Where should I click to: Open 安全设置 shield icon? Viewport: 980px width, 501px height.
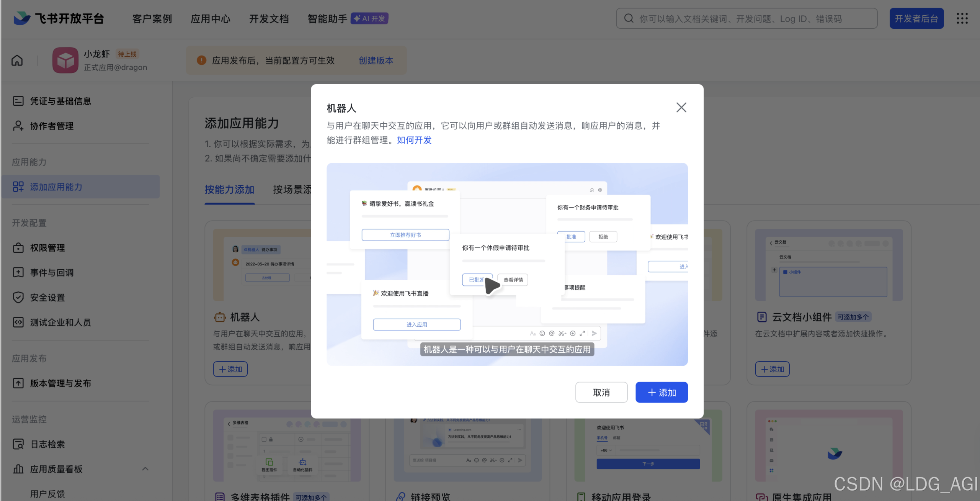18,297
